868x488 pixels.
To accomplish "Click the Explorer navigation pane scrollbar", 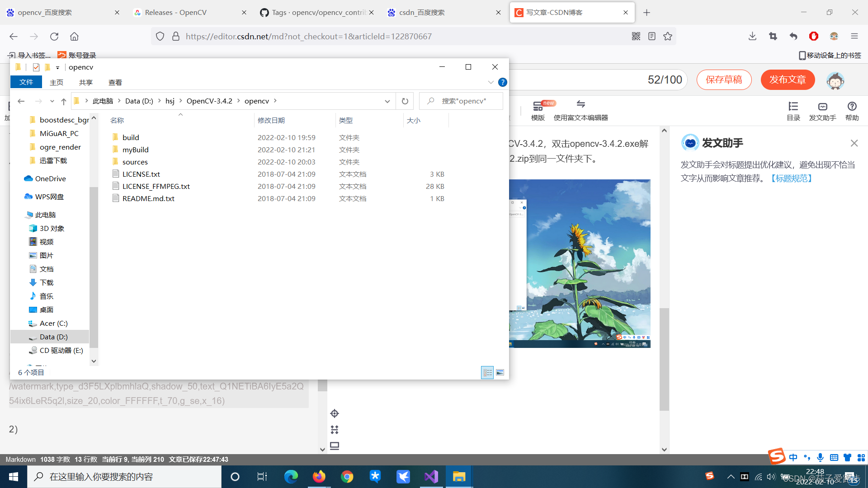I will click(x=94, y=267).
